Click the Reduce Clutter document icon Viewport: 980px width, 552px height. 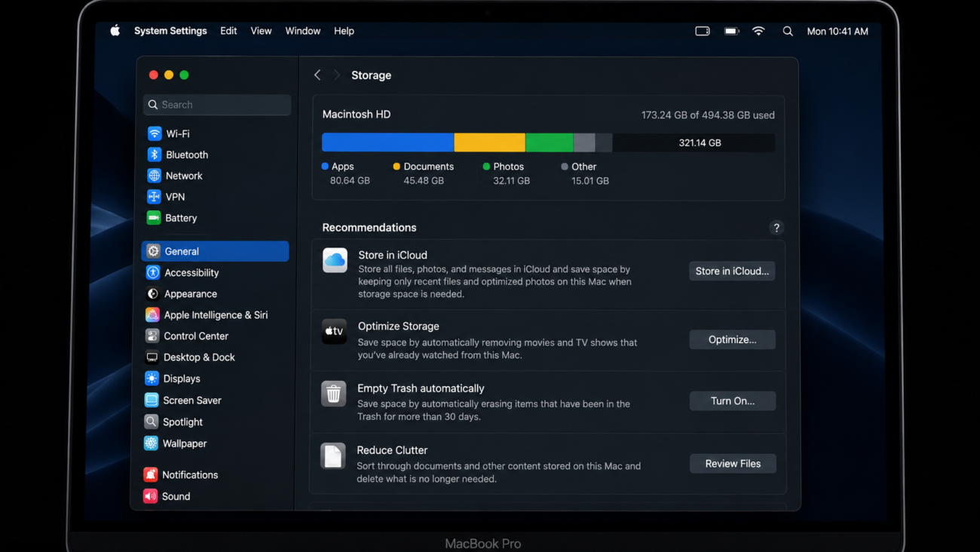(333, 456)
